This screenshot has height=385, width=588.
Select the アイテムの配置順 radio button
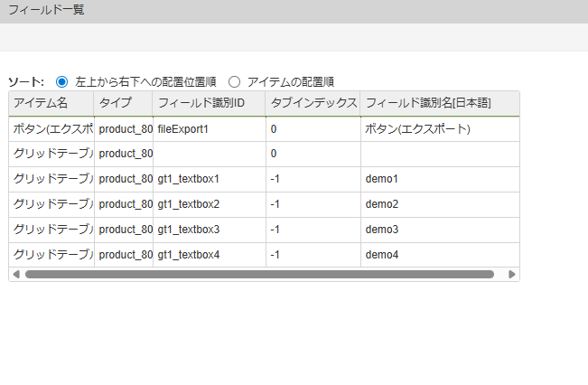[x=235, y=81]
